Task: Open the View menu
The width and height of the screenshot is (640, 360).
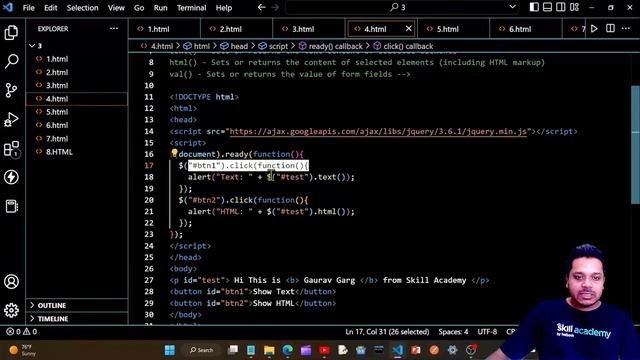Action: point(116,7)
